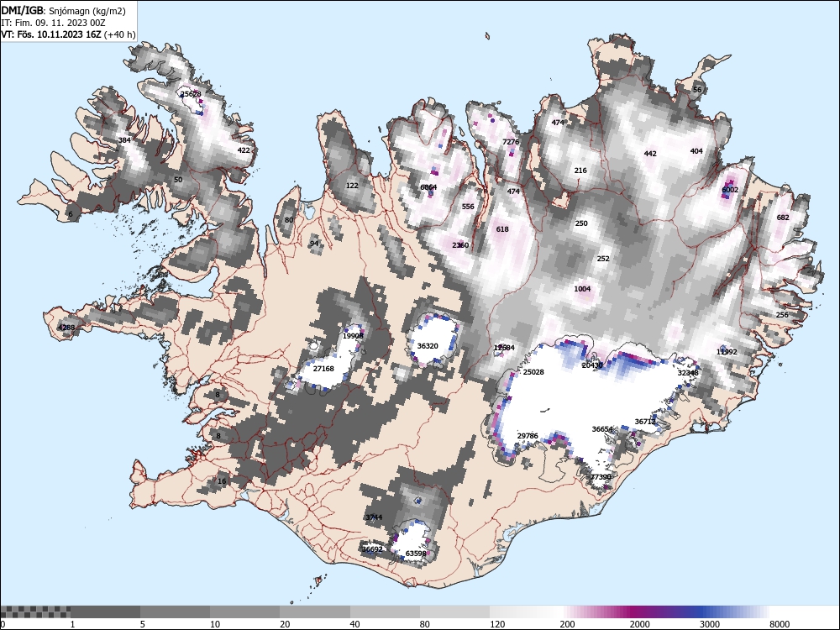Click the dark gray 1–5 legend swatch
This screenshot has width=840, height=630.
click(x=105, y=612)
